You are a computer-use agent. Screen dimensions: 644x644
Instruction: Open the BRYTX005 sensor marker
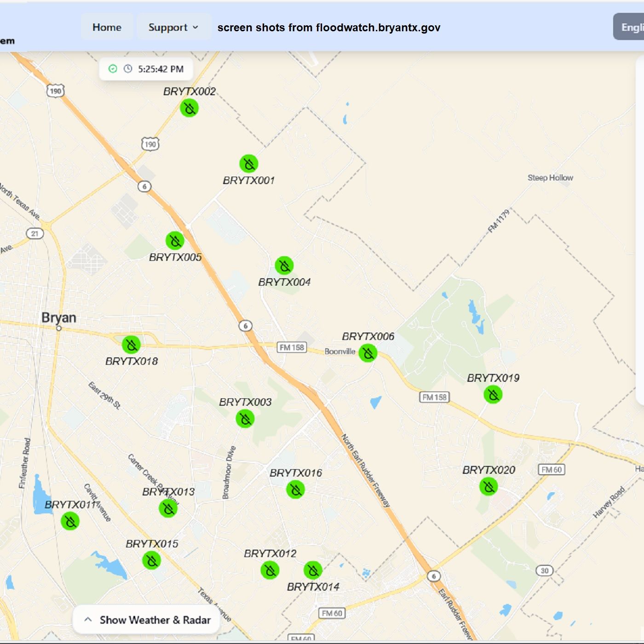(x=175, y=241)
